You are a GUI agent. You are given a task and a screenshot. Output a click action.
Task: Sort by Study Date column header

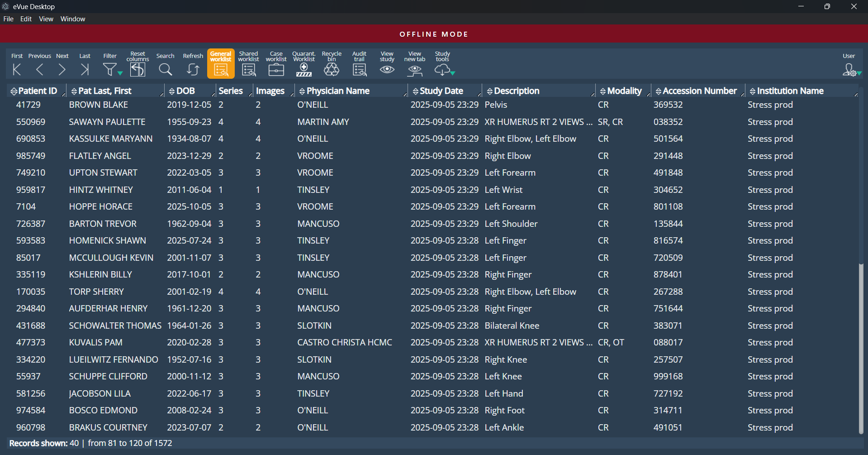441,91
